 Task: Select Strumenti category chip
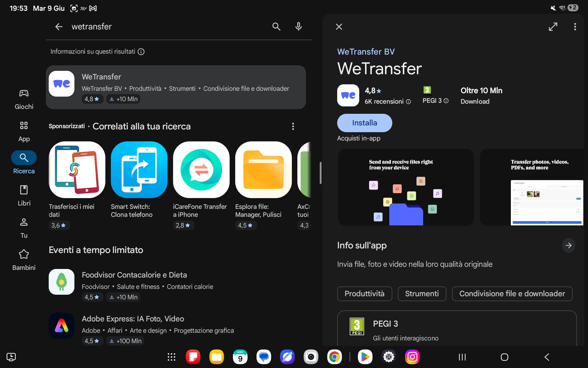[422, 294]
